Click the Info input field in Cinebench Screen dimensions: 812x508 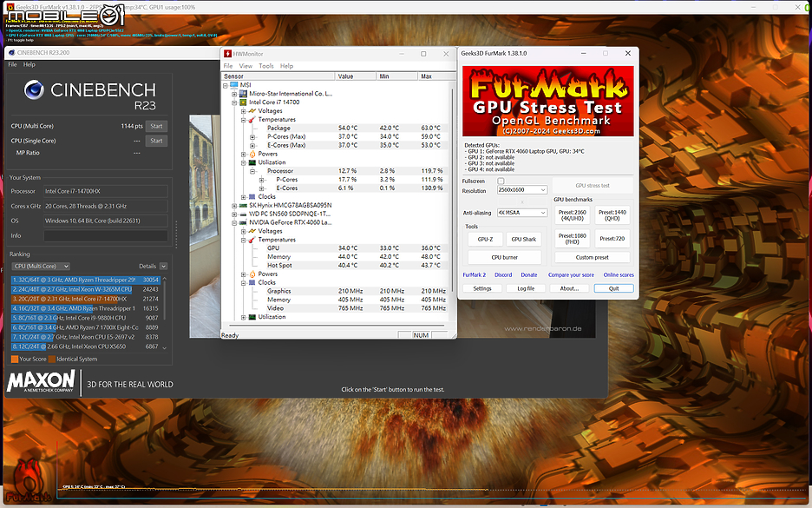pos(106,235)
